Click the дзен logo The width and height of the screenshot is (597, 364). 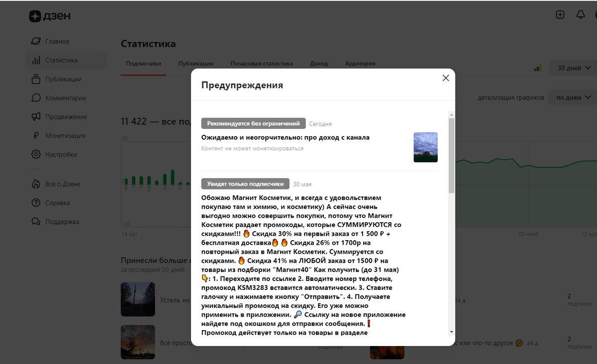pyautogui.click(x=50, y=16)
